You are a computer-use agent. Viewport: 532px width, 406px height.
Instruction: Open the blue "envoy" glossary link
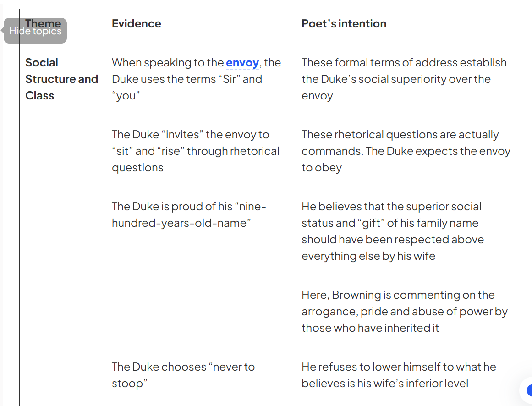point(242,63)
